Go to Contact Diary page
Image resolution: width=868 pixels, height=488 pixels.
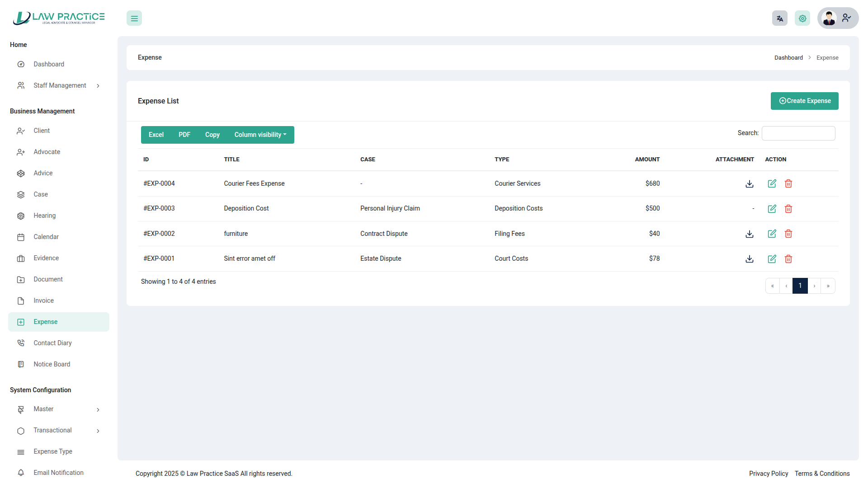point(52,343)
